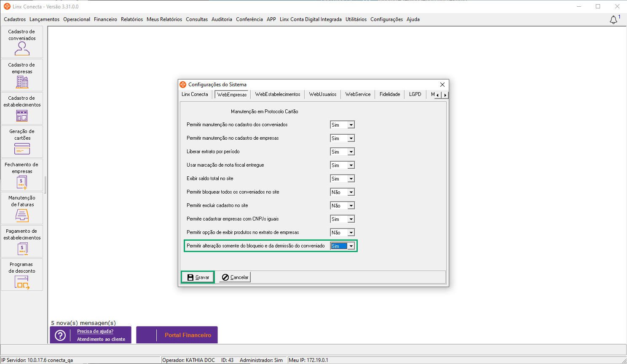The height and width of the screenshot is (364, 627).
Task: Maximize the Linx Conecta window
Action: [x=598, y=6]
